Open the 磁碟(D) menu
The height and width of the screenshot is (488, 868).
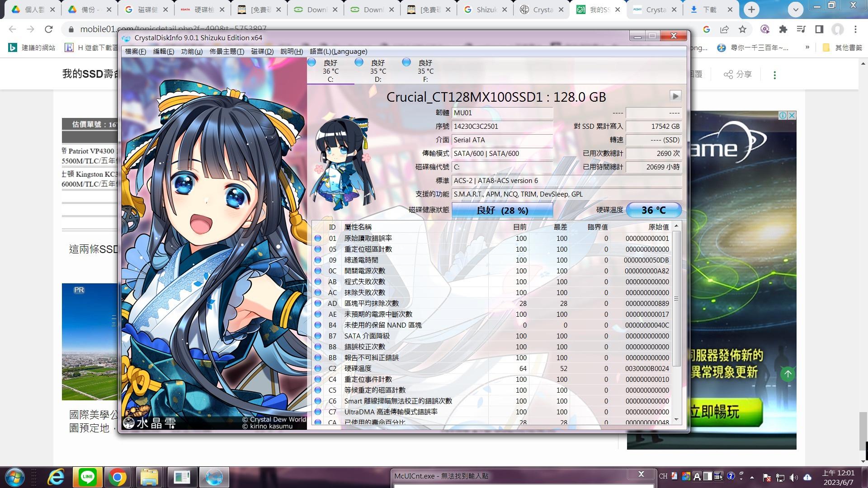point(262,52)
